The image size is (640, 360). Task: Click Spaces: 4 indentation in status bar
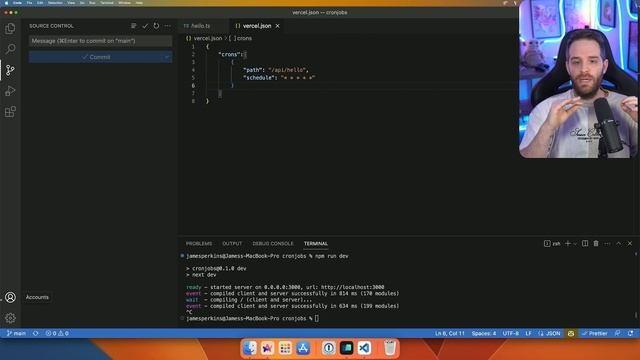[x=484, y=333]
